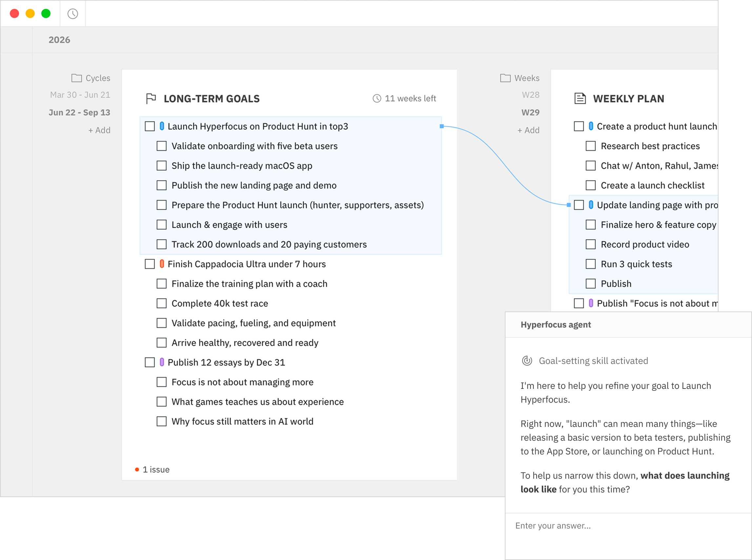752x560 pixels.
Task: Click the clock icon beside 11 weeks left
Action: point(377,98)
